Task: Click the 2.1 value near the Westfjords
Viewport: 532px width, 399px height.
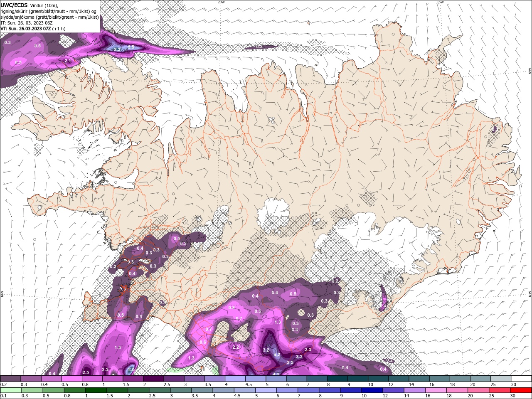Action: point(69,61)
